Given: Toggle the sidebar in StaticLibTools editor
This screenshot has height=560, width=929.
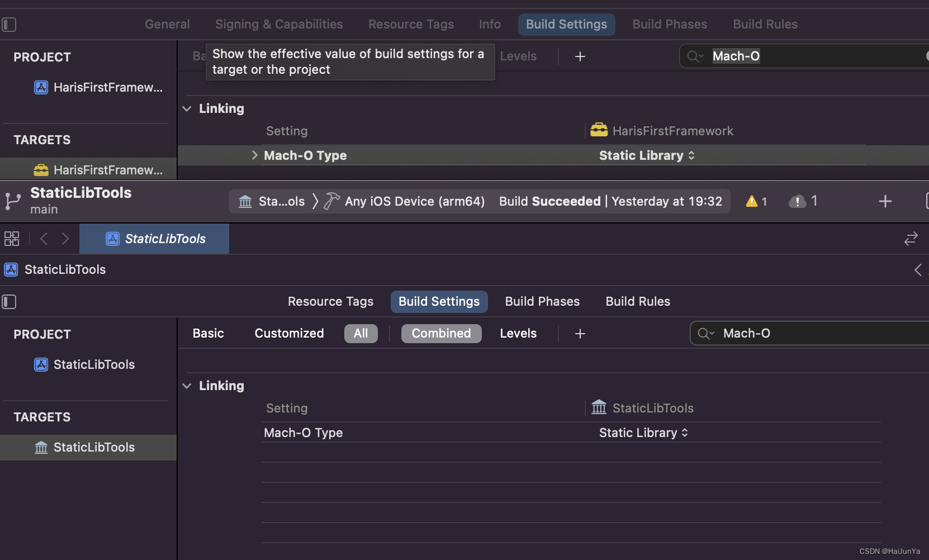Looking at the screenshot, I should pyautogui.click(x=9, y=302).
